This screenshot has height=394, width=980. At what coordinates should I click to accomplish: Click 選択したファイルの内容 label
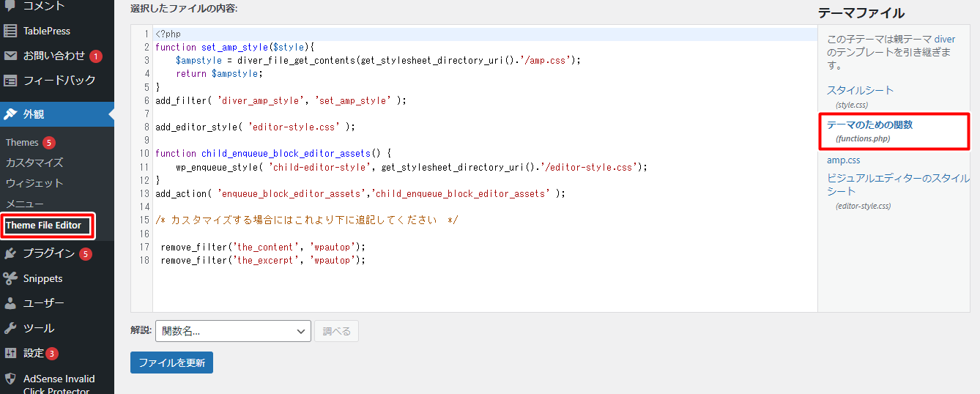coord(184,9)
